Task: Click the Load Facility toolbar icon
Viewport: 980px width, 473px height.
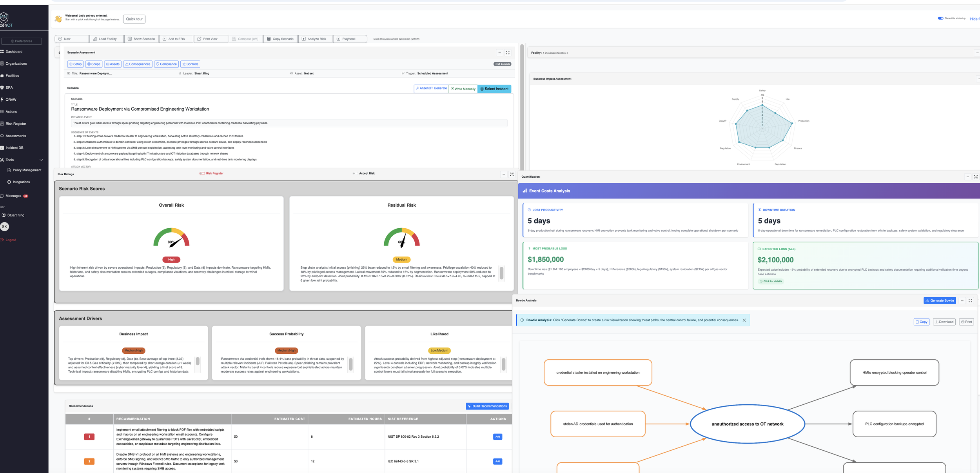Action: 95,39
